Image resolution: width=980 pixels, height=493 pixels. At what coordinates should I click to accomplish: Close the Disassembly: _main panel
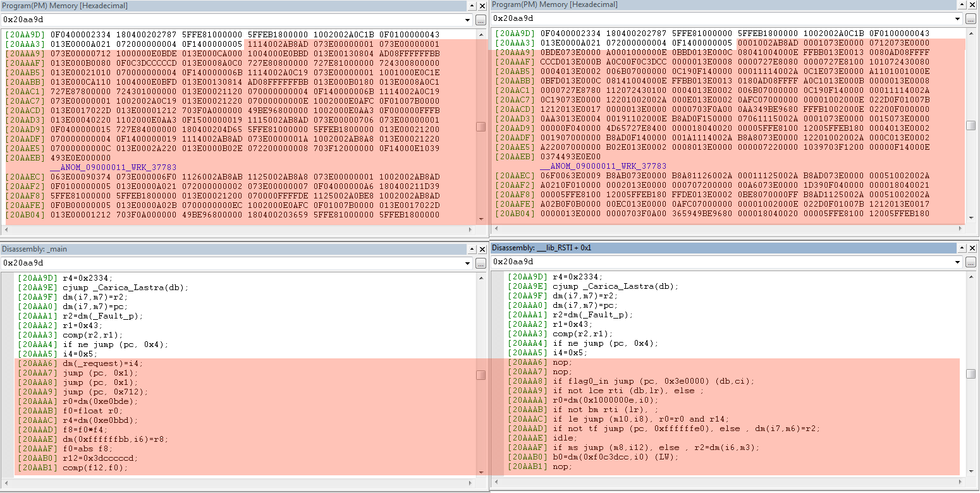[482, 249]
